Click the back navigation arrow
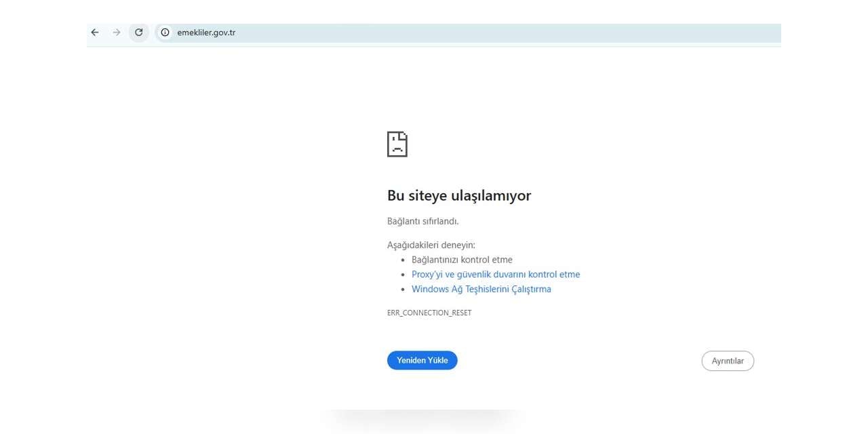This screenshot has width=868, height=434. [x=94, y=32]
